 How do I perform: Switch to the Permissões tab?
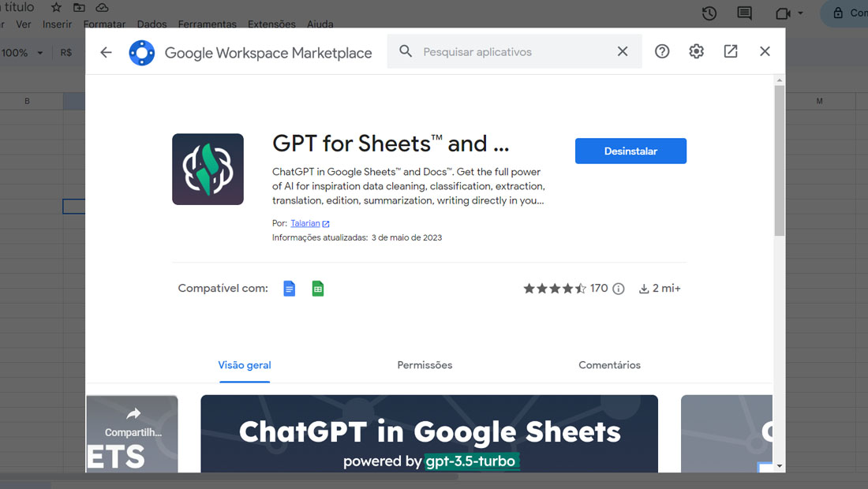click(x=425, y=365)
